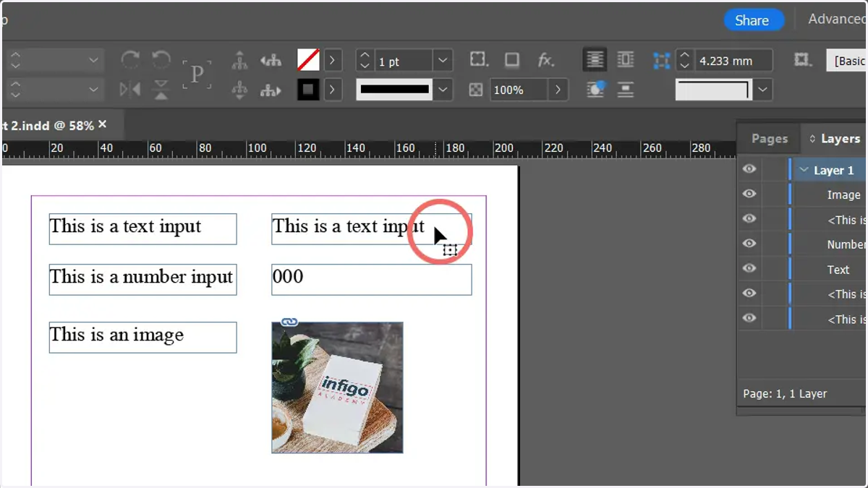Image resolution: width=868 pixels, height=488 pixels.
Task: Click the blue frame-fitting icon beside 4.233 mm
Action: (661, 61)
